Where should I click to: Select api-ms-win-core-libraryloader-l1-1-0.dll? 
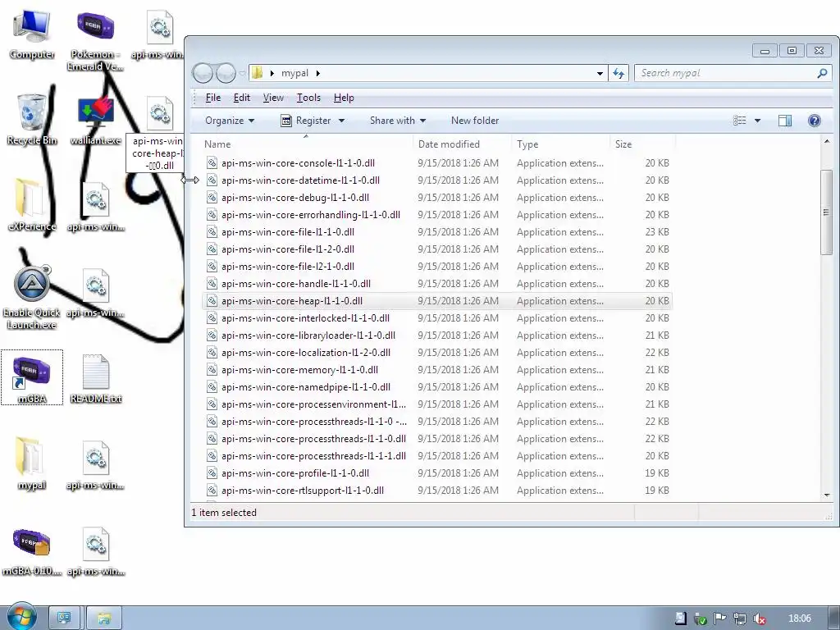[x=437, y=336]
